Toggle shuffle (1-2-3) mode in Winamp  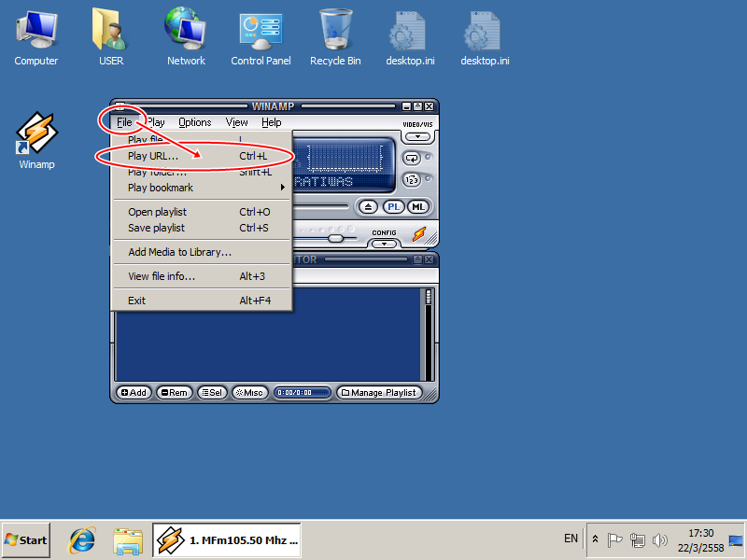pyautogui.click(x=412, y=180)
